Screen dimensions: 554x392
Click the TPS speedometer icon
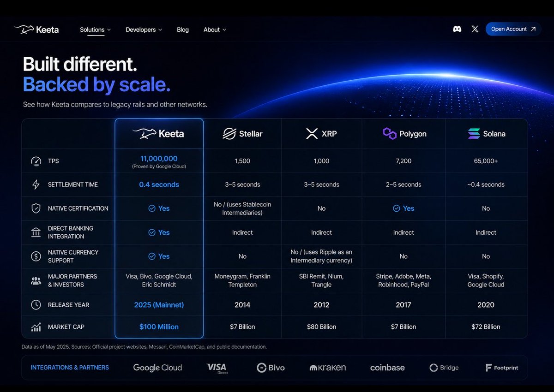(x=36, y=161)
